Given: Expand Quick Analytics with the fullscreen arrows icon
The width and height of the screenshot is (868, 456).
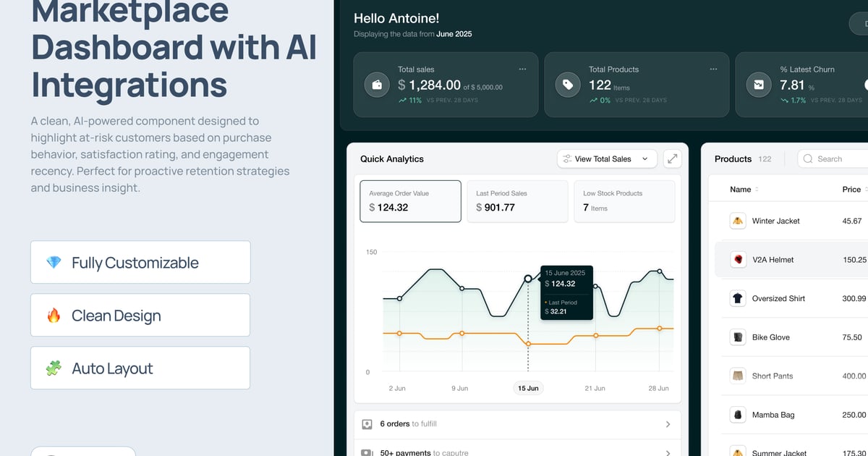Looking at the screenshot, I should [x=673, y=159].
